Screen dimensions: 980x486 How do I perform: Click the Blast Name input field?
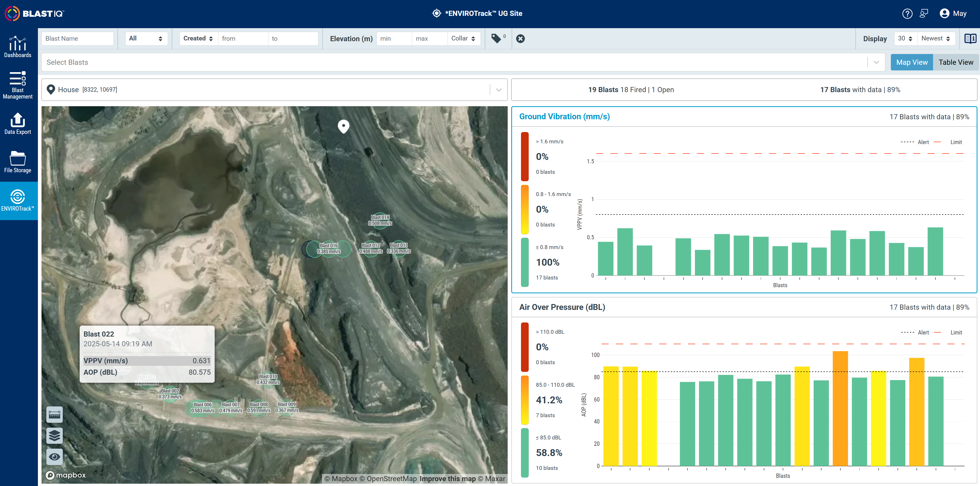coord(78,38)
